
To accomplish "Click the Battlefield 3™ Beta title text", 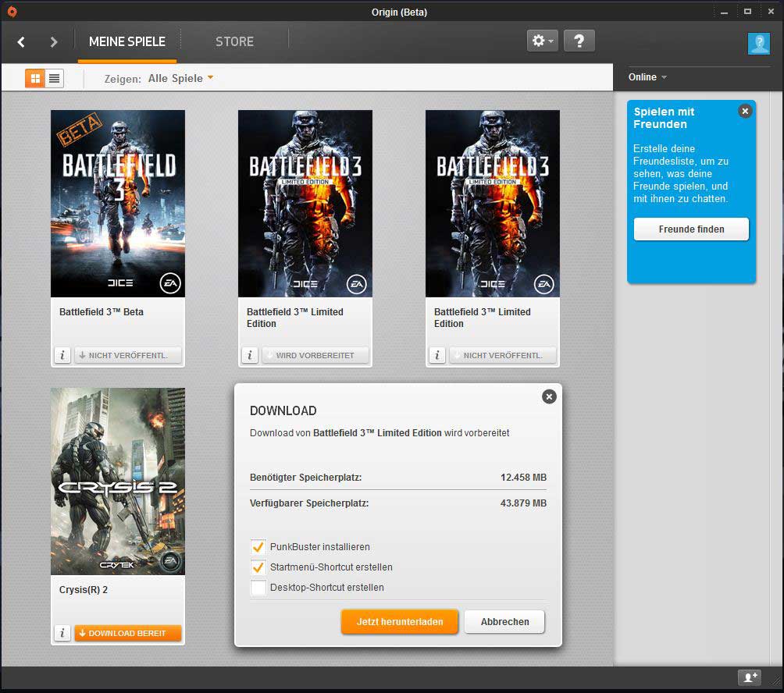I will pyautogui.click(x=102, y=312).
